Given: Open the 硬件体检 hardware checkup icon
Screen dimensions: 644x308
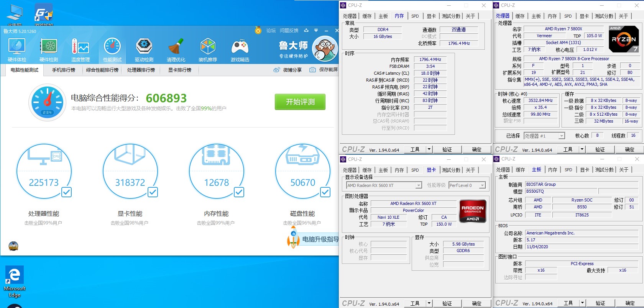Looking at the screenshot, I should tap(17, 47).
